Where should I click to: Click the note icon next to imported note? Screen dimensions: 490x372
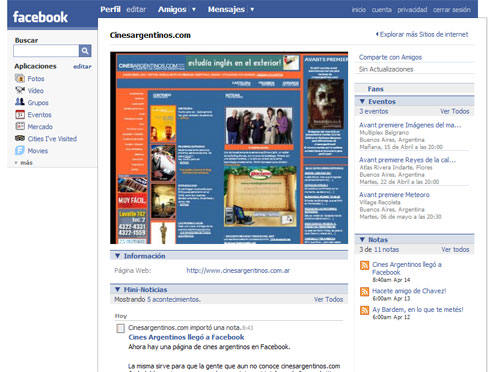click(x=120, y=328)
